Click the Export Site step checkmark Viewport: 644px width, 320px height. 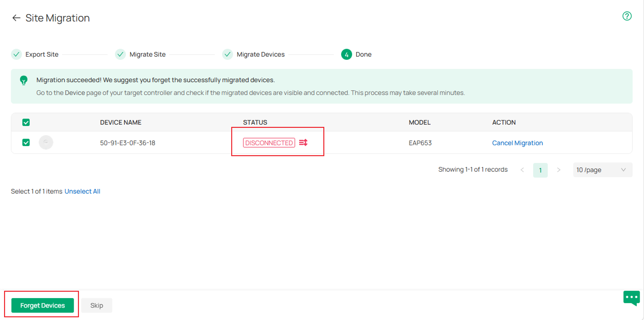click(16, 54)
